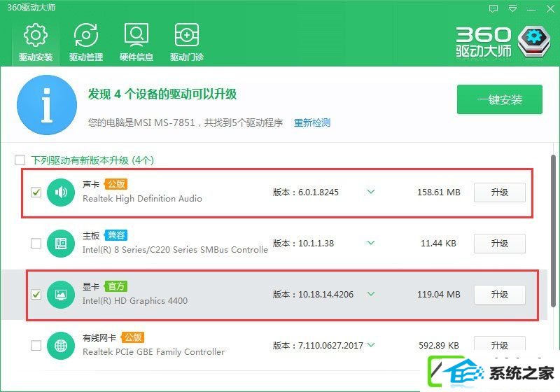Click the 公版 tag beside 有线网卡

[x=132, y=337]
